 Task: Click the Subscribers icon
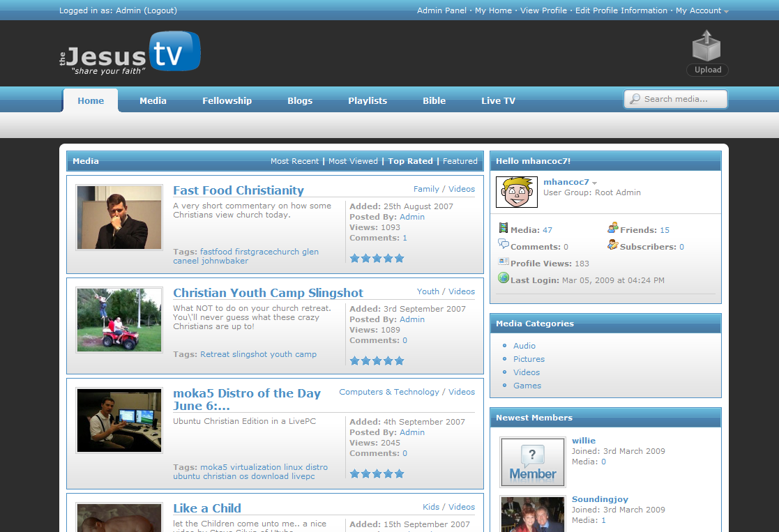(x=612, y=245)
